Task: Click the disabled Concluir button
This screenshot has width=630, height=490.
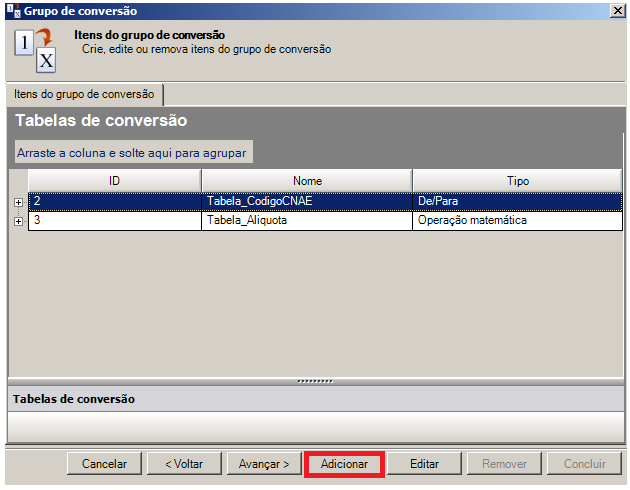Action: coord(584,464)
